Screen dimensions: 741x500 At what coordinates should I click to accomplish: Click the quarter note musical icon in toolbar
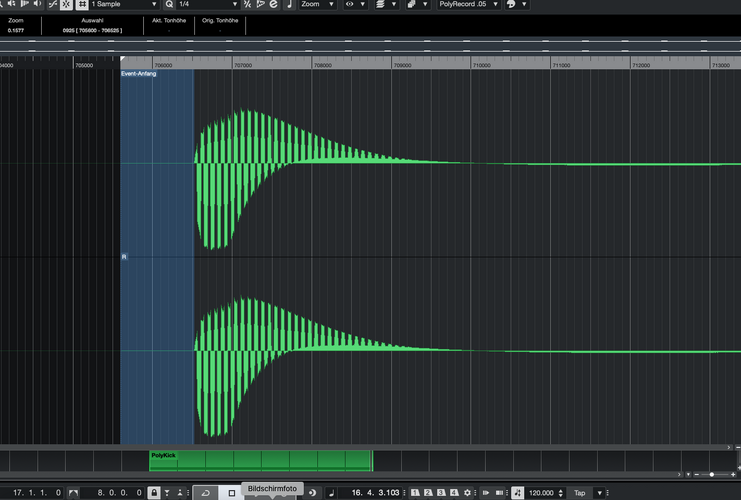(290, 4)
